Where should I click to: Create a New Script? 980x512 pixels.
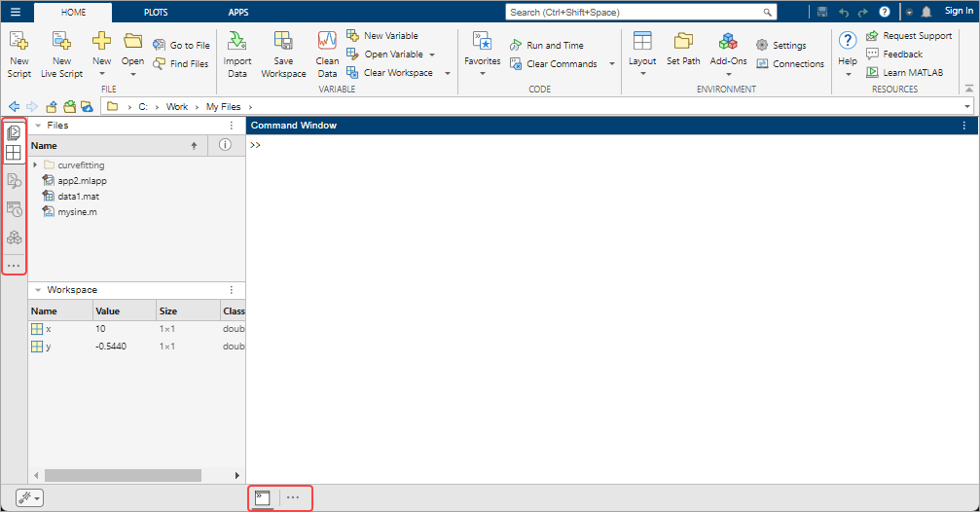[18, 55]
